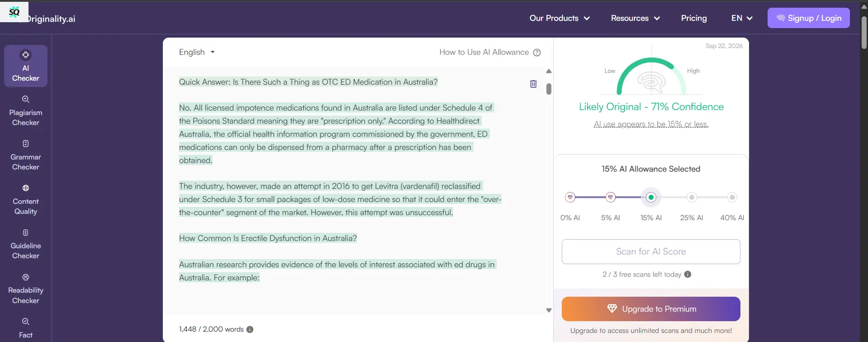Click the Low gauge label
The height and width of the screenshot is (342, 868).
click(x=610, y=71)
